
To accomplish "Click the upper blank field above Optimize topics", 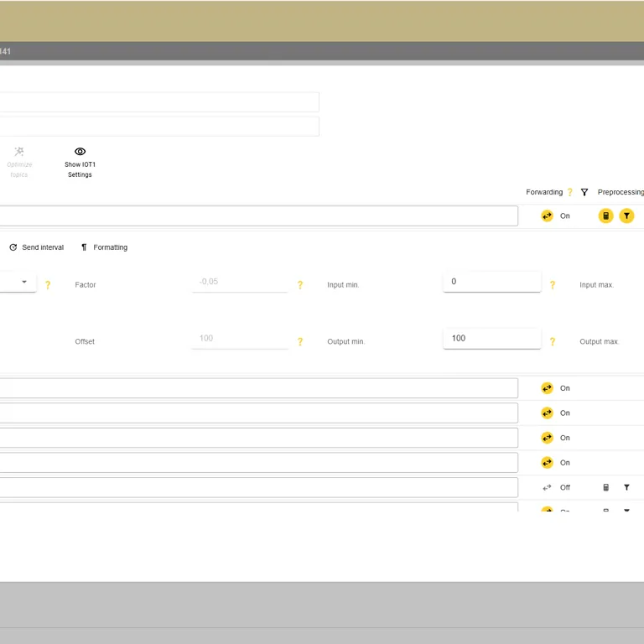I will 159,101.
